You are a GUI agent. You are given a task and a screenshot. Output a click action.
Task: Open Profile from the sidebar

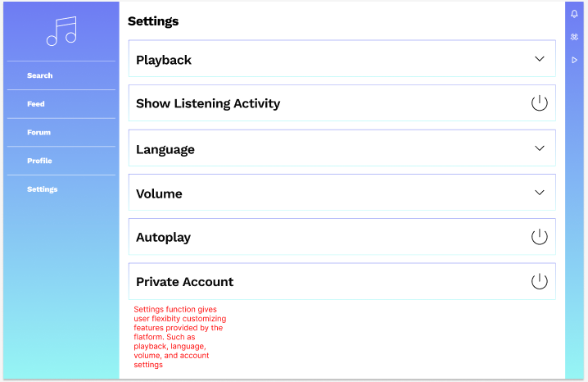click(x=39, y=161)
